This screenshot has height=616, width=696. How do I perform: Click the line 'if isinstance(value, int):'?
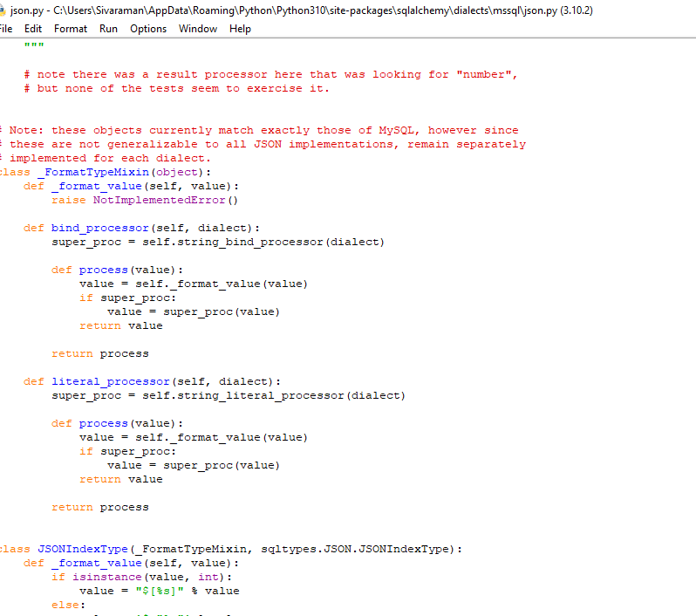click(x=141, y=578)
